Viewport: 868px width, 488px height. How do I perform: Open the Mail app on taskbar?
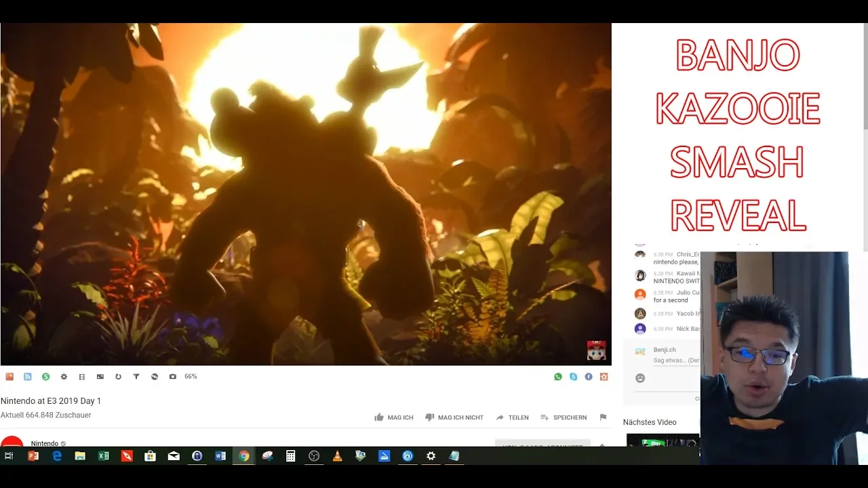pos(174,456)
